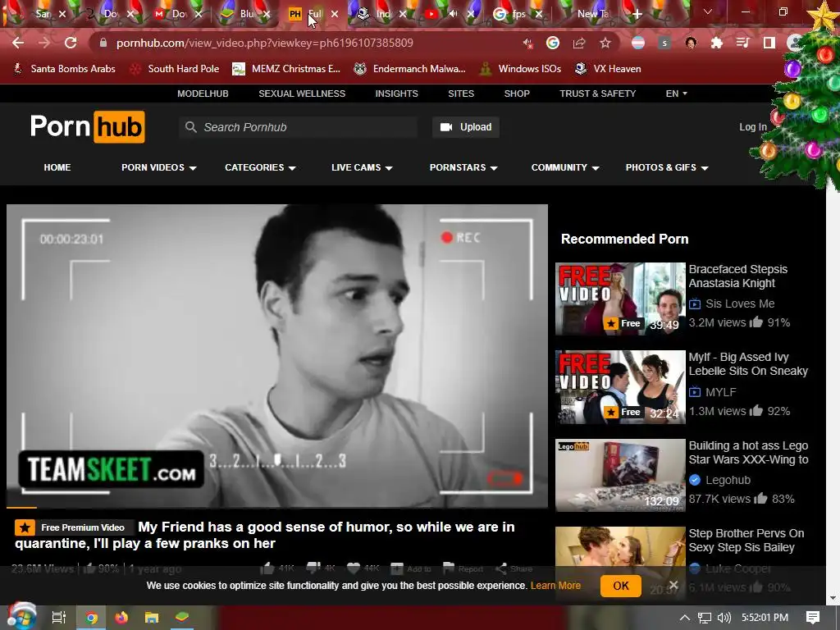Screen dimensions: 840x630
Task: Open Task View on the taskbar
Action: 59,618
